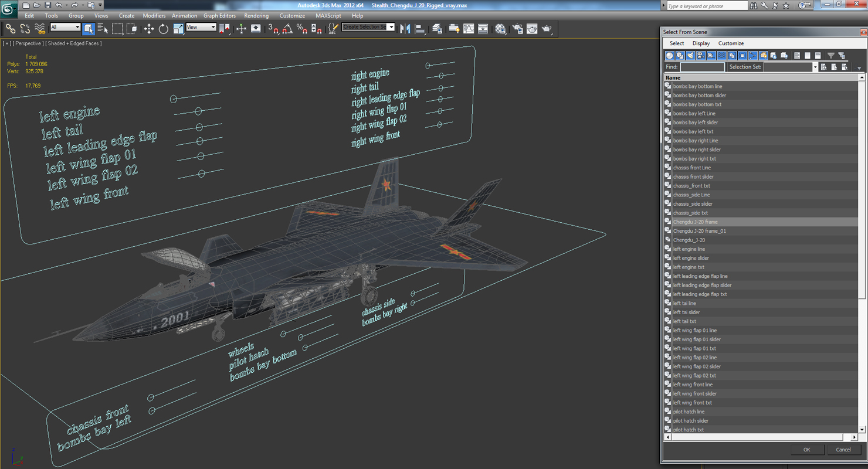868x469 pixels.
Task: Click the binoculars search icon in InfoCenter
Action: 754,5
